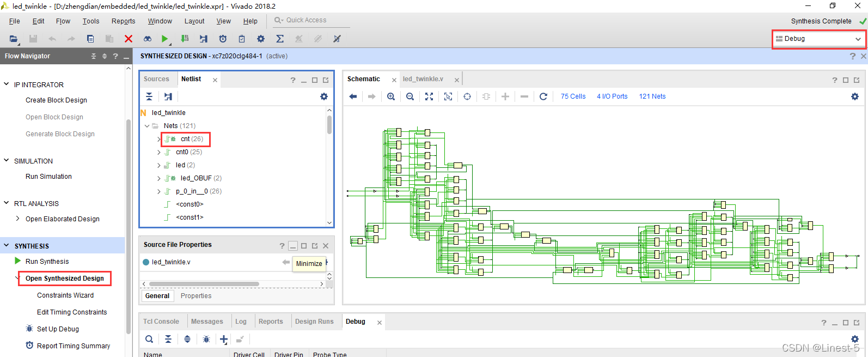
Task: Click Set Up Debug in Flow Navigator
Action: coord(58,329)
